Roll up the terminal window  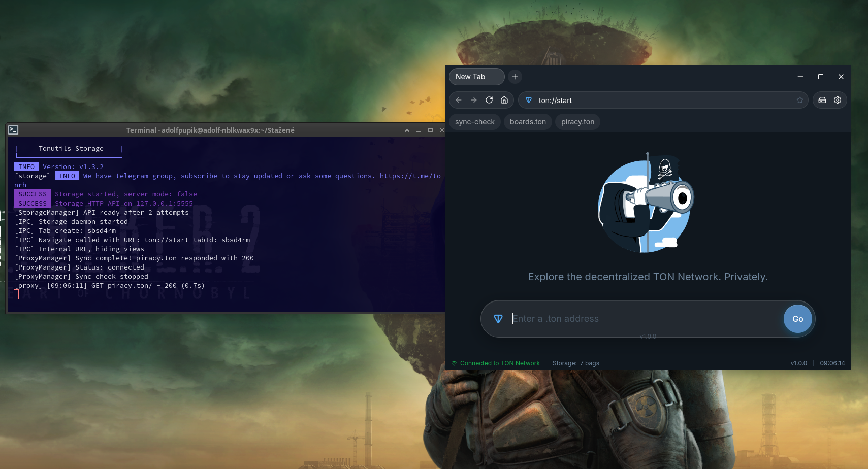pos(407,130)
